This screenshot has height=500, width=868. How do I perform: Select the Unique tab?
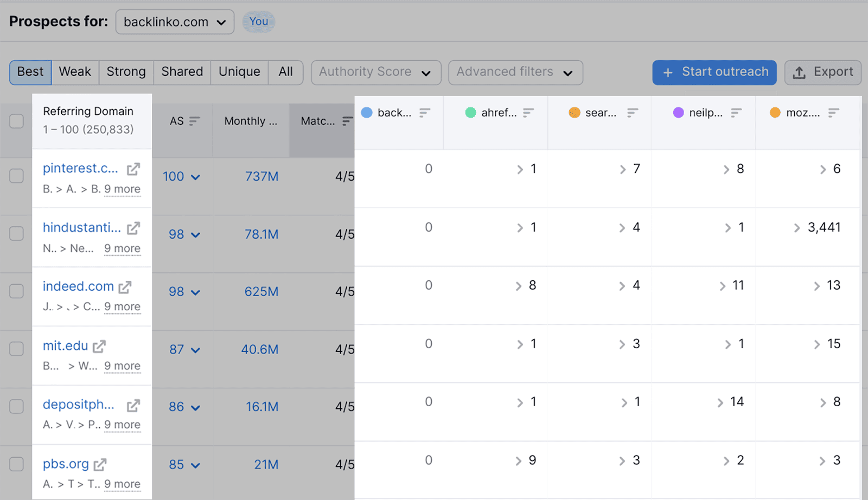[x=239, y=72]
